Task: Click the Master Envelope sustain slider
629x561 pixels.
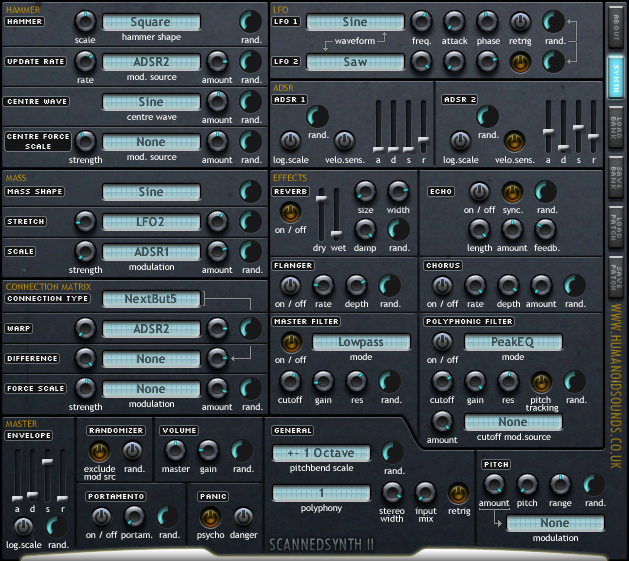Action: 47,476
